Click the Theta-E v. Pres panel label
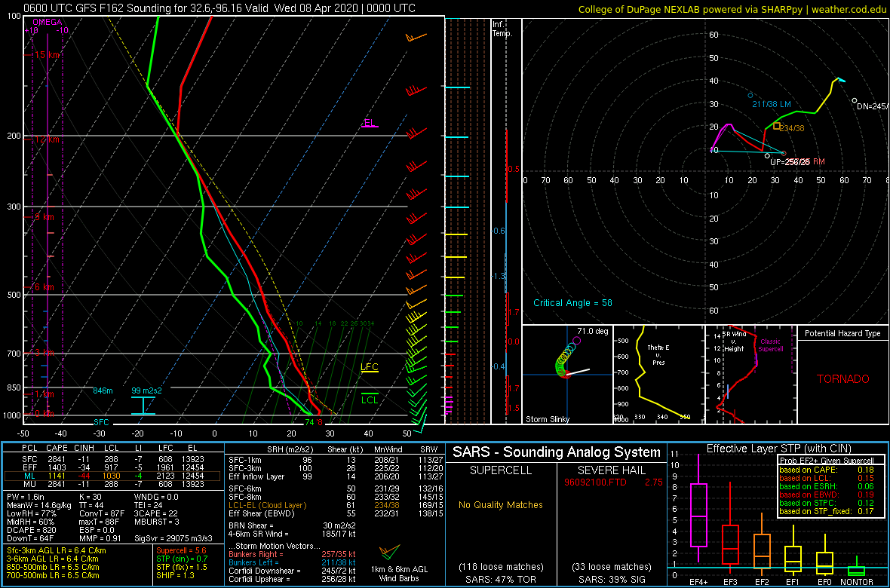Screen dimensions: 890x588 tap(658, 354)
